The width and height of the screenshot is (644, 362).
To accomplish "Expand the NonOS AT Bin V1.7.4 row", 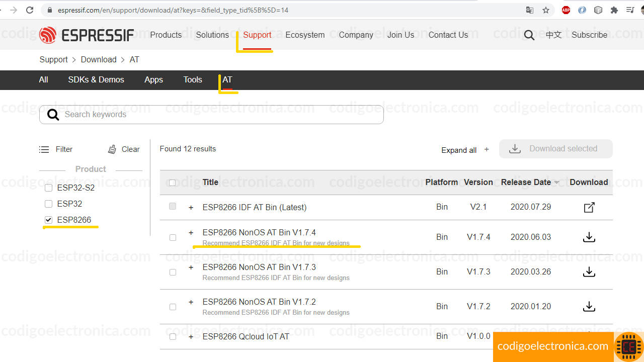I will [x=191, y=232].
